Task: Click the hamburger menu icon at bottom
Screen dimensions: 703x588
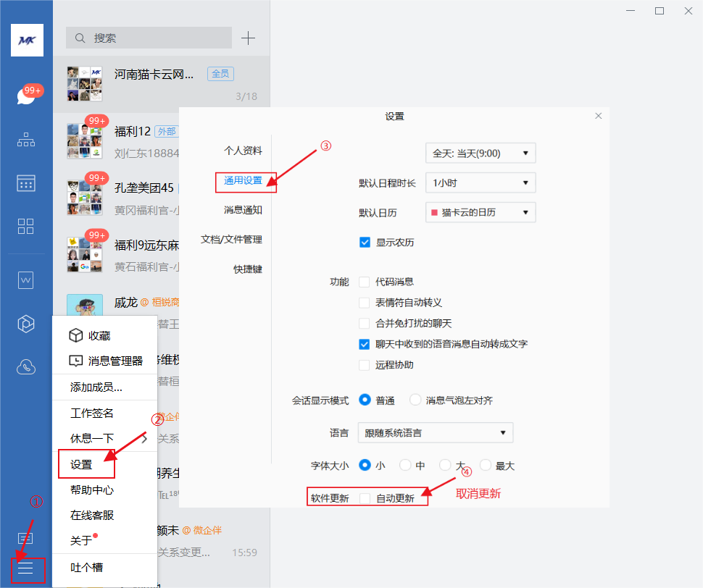Action: pos(25,568)
